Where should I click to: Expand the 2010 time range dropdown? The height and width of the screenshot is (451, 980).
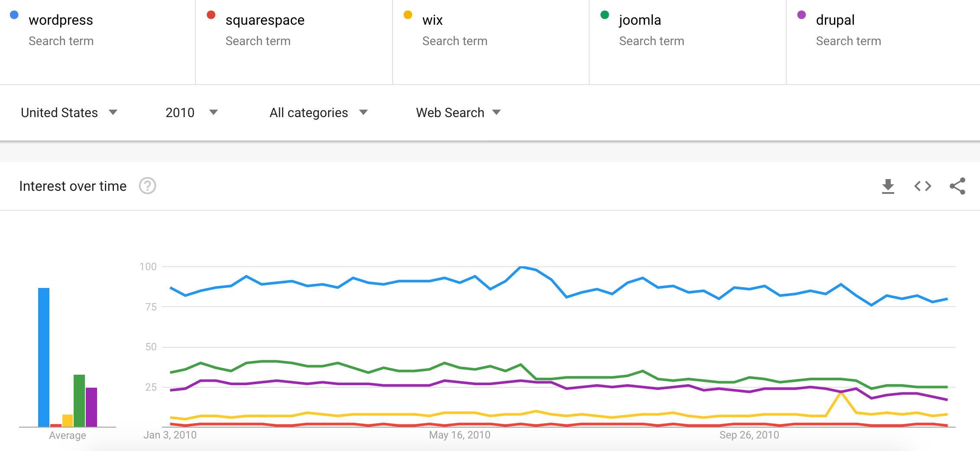pyautogui.click(x=191, y=113)
